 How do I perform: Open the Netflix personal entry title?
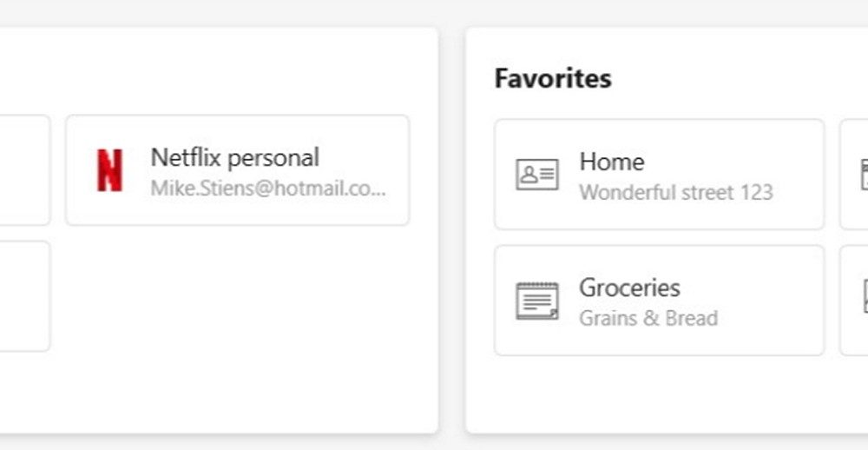coord(234,157)
